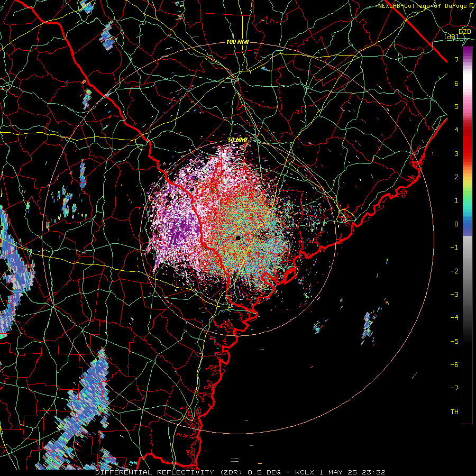Click the 2 value on the color scale

(x=456, y=177)
